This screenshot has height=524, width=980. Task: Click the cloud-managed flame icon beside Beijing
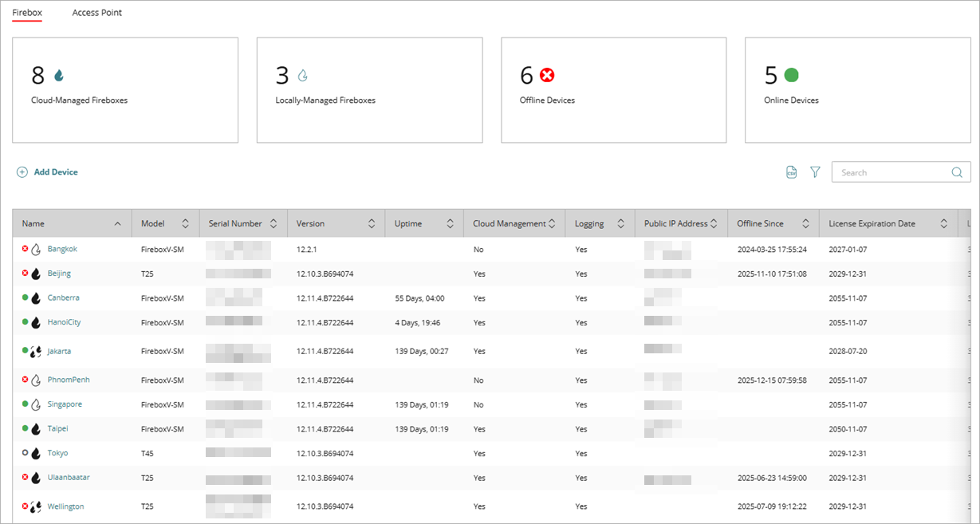point(36,274)
